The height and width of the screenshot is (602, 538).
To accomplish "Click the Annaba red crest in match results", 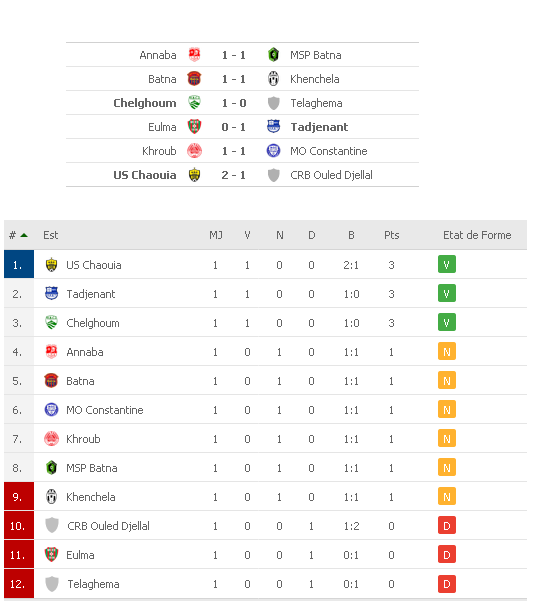I will click(x=194, y=55).
